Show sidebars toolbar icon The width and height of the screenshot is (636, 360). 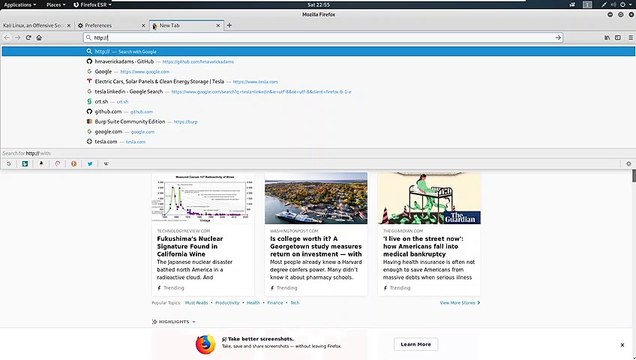click(618, 38)
